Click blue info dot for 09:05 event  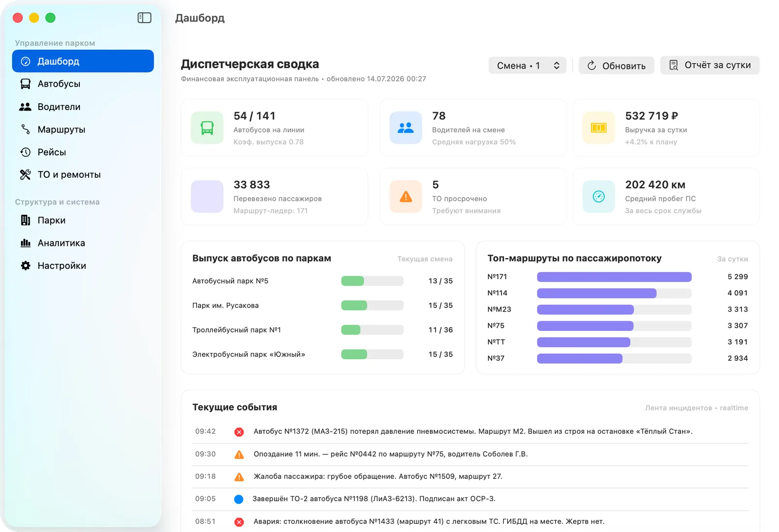coord(239,499)
